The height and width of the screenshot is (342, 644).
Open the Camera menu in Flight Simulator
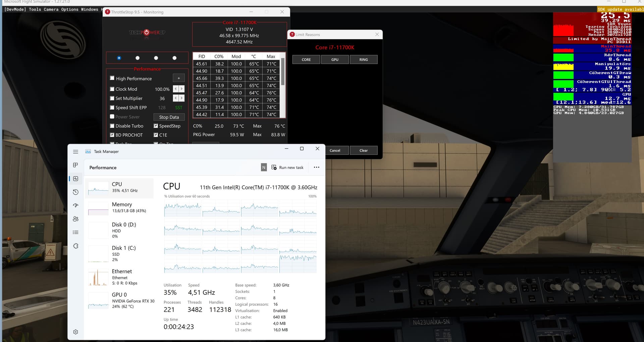point(51,9)
